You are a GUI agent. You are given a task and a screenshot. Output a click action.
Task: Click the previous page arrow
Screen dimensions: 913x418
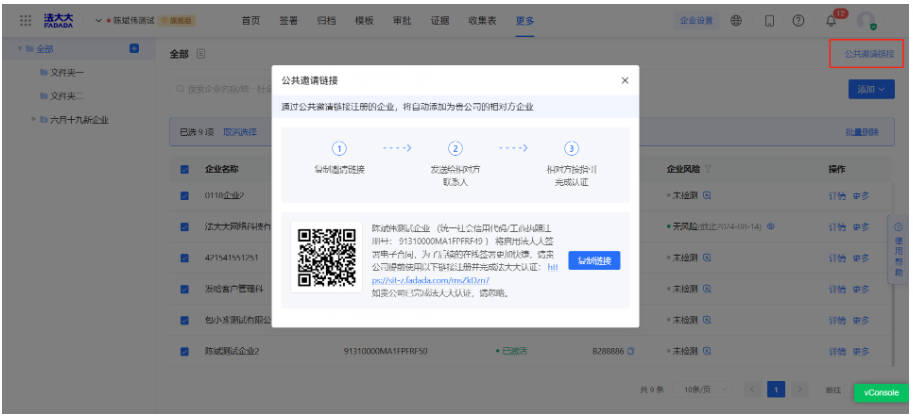click(x=752, y=389)
